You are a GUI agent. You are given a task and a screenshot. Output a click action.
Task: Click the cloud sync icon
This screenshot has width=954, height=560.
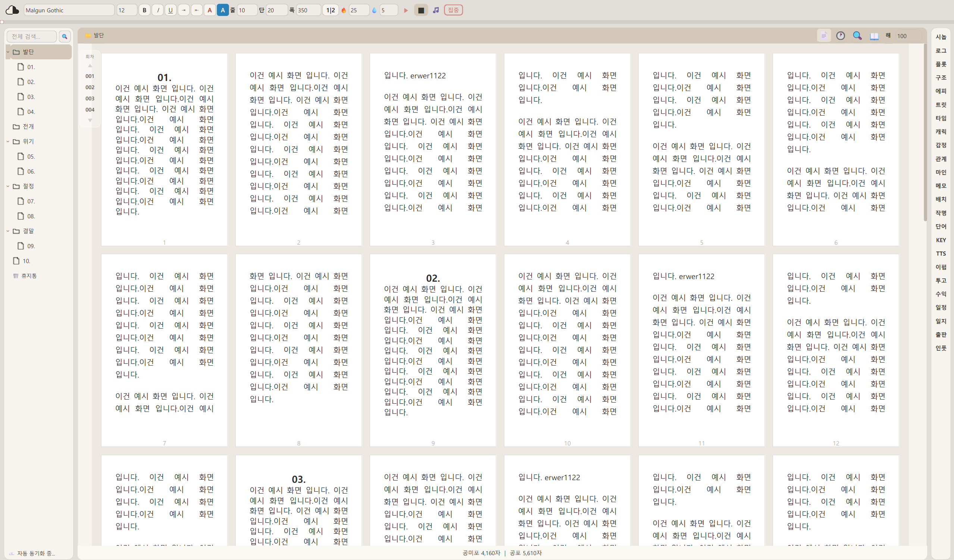[12, 10]
